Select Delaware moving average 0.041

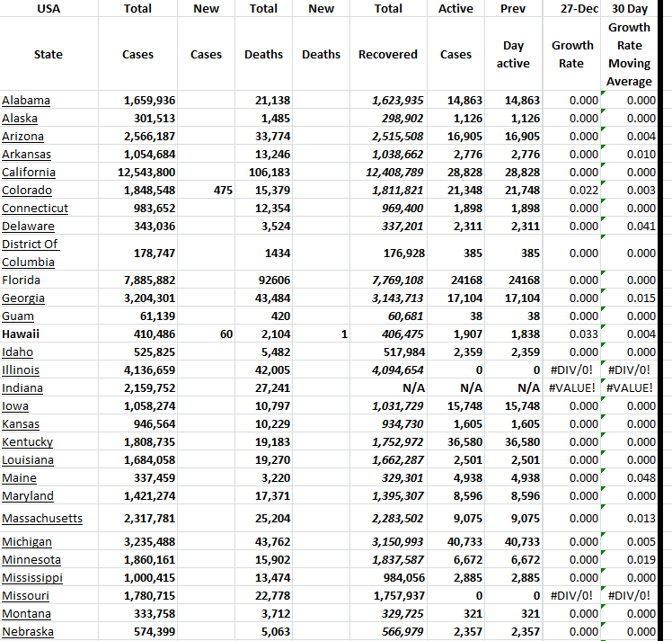point(641,227)
